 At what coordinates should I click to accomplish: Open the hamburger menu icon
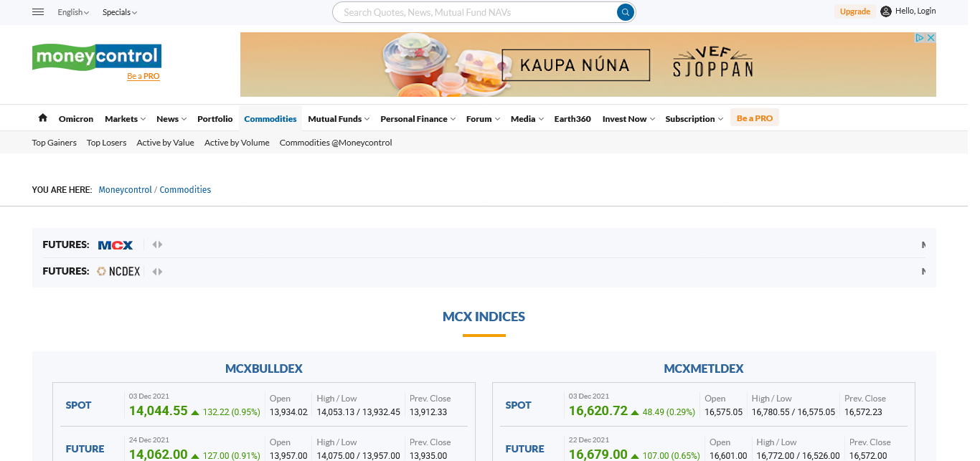[x=39, y=12]
